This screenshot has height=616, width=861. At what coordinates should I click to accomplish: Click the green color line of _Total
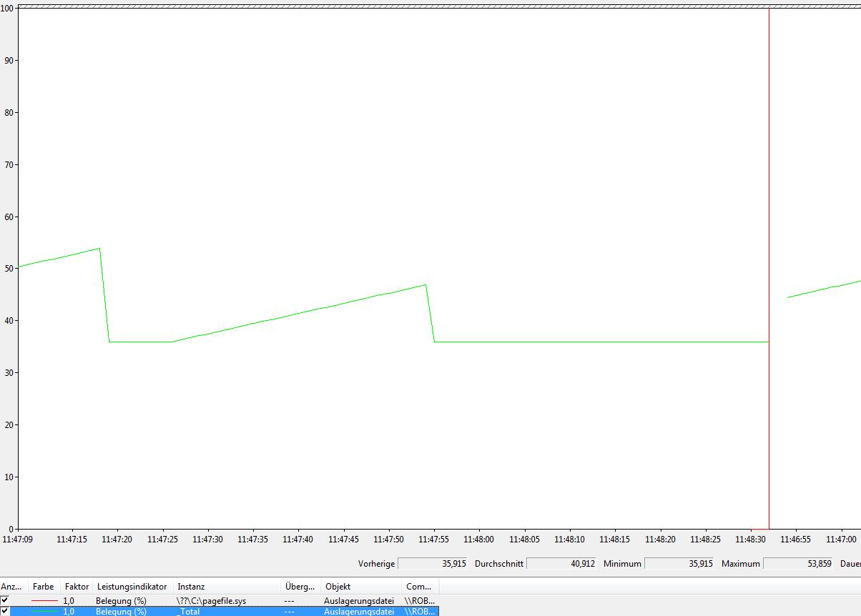(x=44, y=612)
